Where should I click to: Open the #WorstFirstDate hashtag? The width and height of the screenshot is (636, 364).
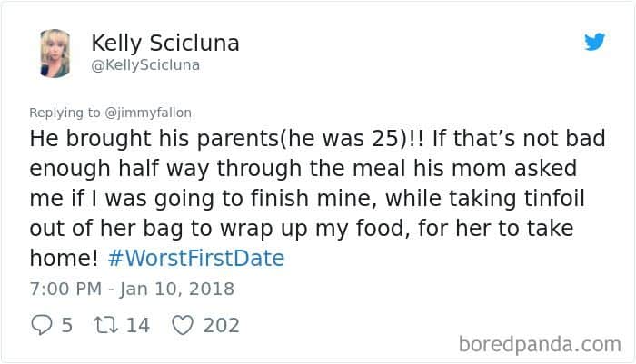196,258
